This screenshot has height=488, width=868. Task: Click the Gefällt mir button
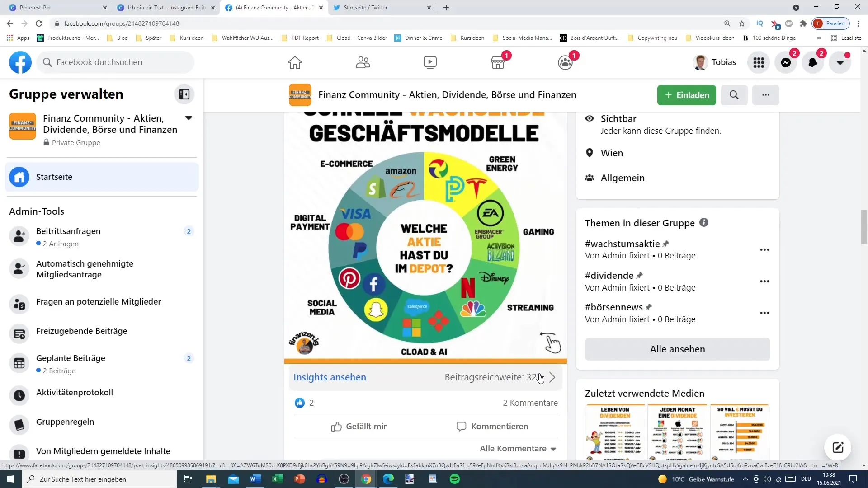(x=359, y=427)
